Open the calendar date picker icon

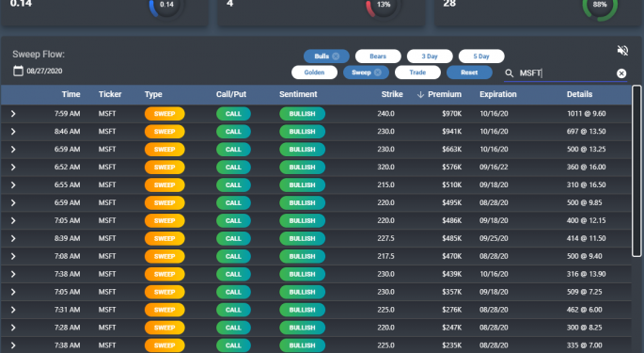(18, 71)
